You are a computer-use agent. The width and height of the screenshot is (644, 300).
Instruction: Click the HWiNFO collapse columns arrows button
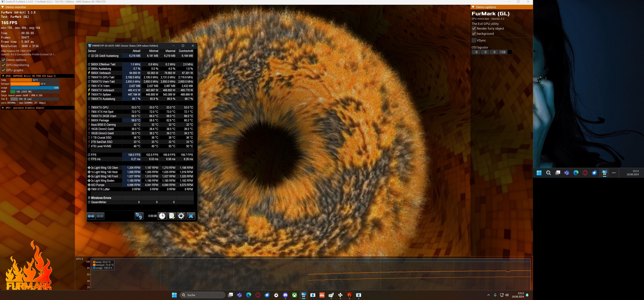pos(100,216)
